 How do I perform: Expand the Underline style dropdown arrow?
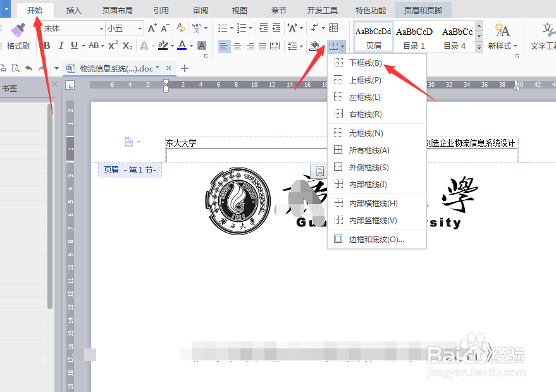(83, 46)
